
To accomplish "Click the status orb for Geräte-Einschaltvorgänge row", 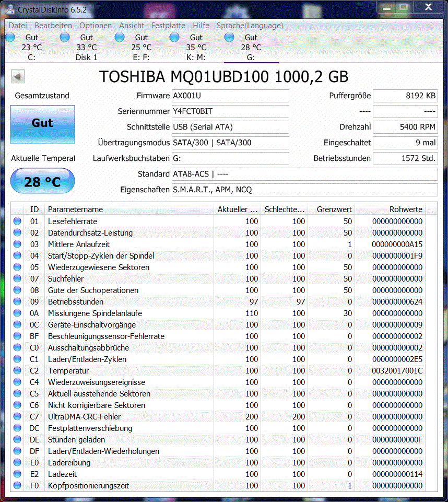I will (17, 324).
